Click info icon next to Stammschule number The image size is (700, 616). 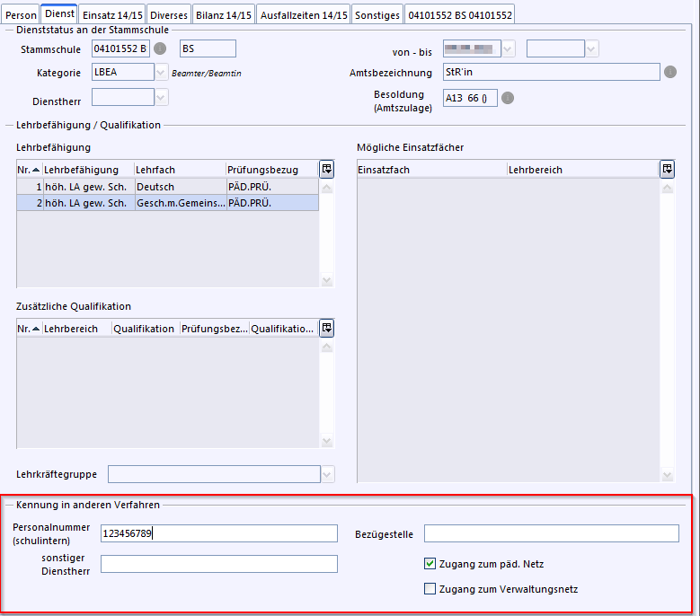click(161, 48)
